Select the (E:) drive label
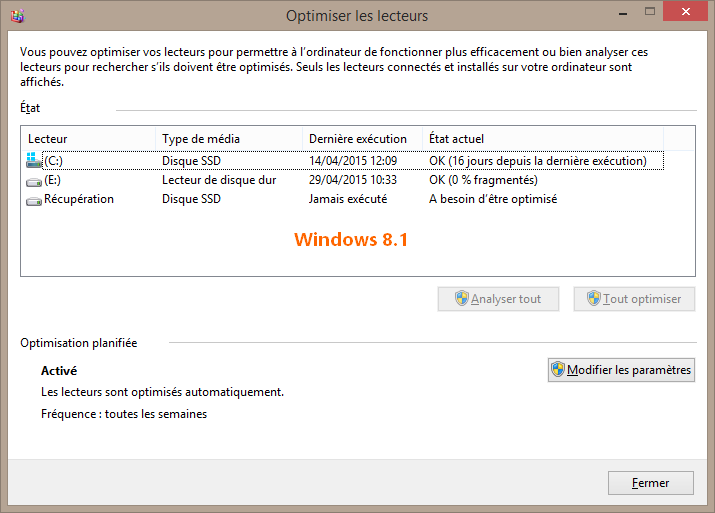 52,180
